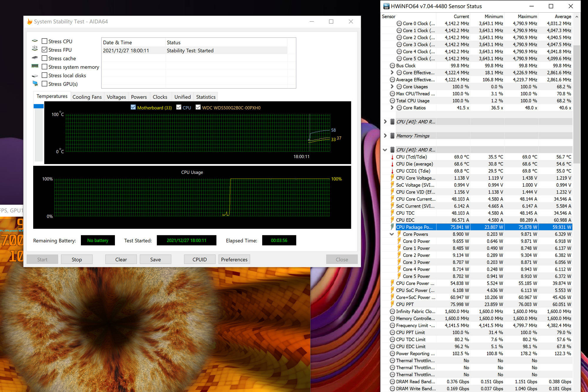Open the Powers tab
This screenshot has height=392, width=588.
pyautogui.click(x=139, y=97)
